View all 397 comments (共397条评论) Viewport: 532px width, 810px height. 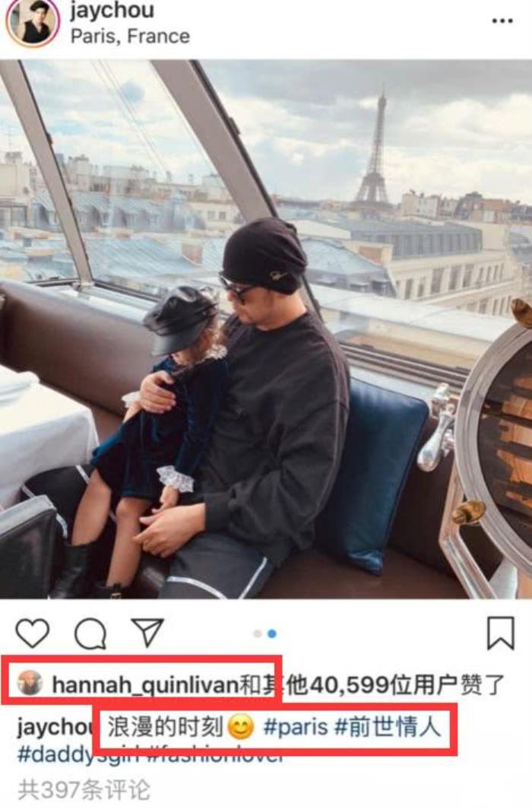[x=84, y=789]
